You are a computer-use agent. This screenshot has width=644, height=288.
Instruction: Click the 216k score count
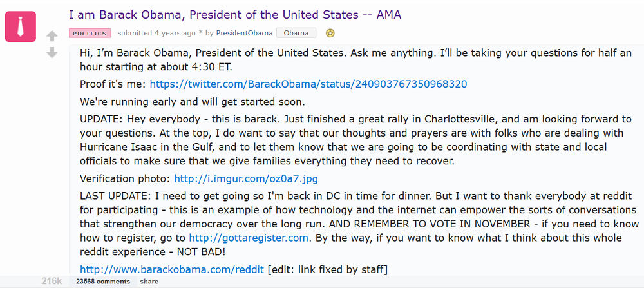pyautogui.click(x=52, y=282)
